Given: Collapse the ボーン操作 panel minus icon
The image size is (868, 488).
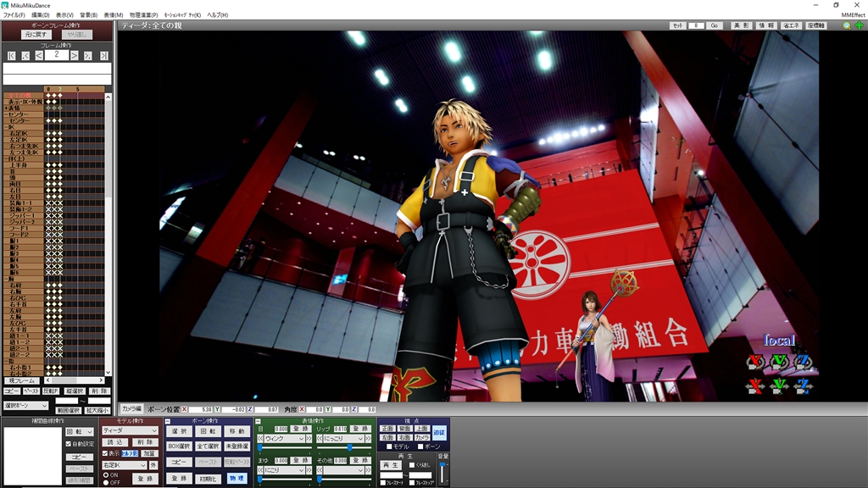Looking at the screenshot, I should coord(168,422).
